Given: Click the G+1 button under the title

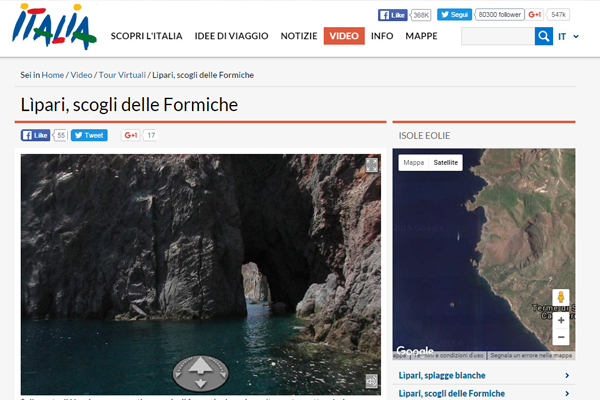Looking at the screenshot, I should [130, 135].
